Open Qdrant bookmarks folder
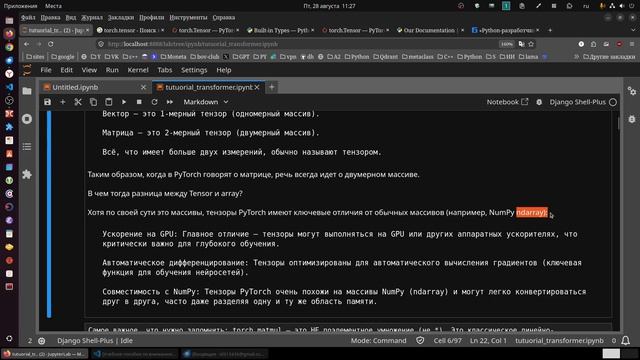This screenshot has height=360, width=640. pos(386,57)
